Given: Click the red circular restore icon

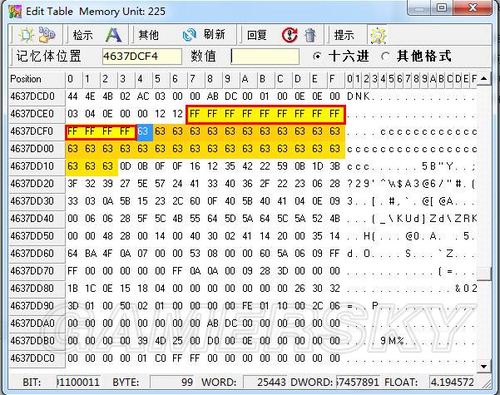Looking at the screenshot, I should click(x=290, y=35).
